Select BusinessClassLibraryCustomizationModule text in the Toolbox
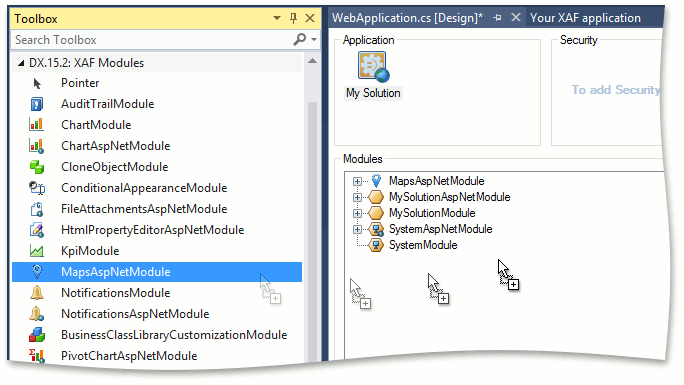 point(174,335)
